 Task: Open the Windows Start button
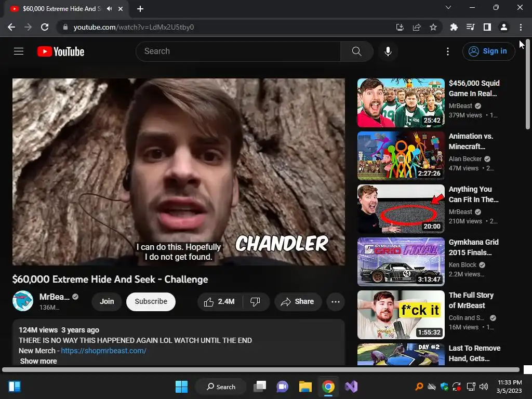click(x=181, y=387)
